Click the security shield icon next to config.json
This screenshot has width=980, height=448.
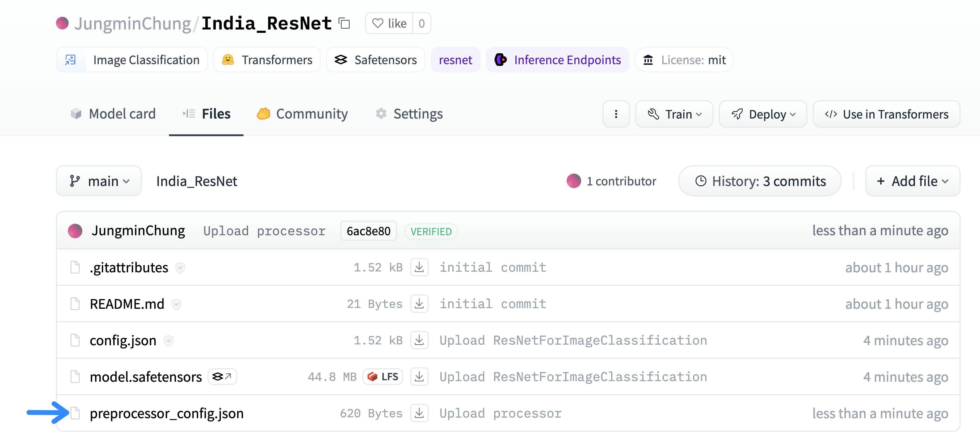(x=168, y=341)
